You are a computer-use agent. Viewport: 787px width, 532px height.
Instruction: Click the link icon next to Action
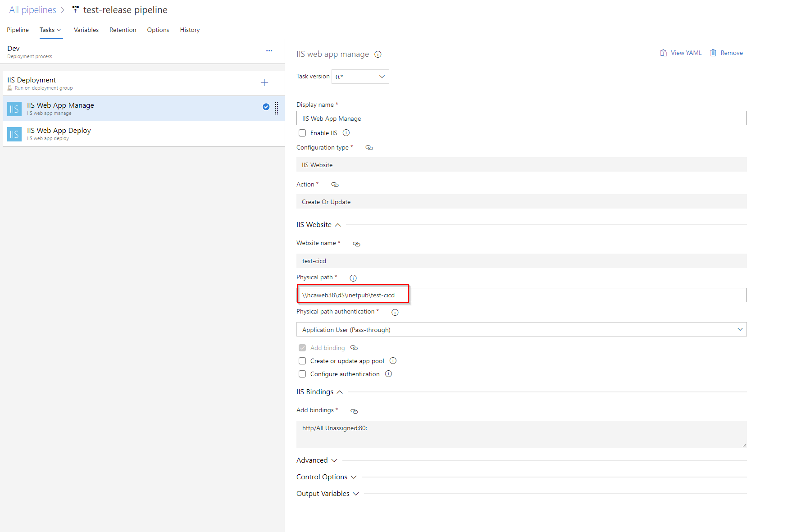335,185
